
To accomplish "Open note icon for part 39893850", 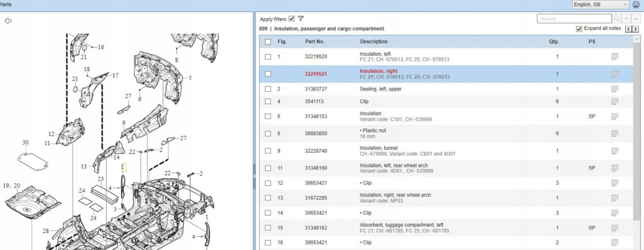I will (x=614, y=133).
